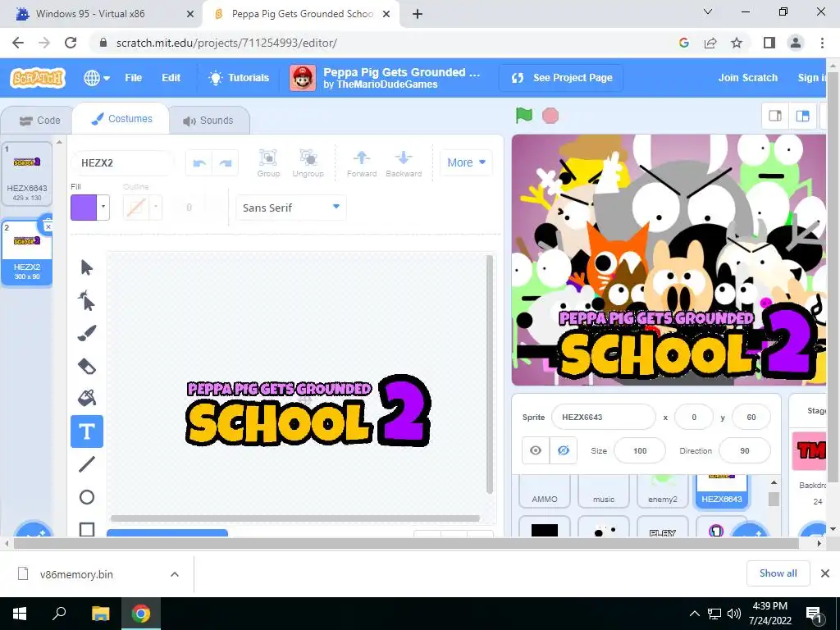This screenshot has height=630, width=840.
Task: Expand v86memory.bin download options chevron
Action: click(x=175, y=574)
